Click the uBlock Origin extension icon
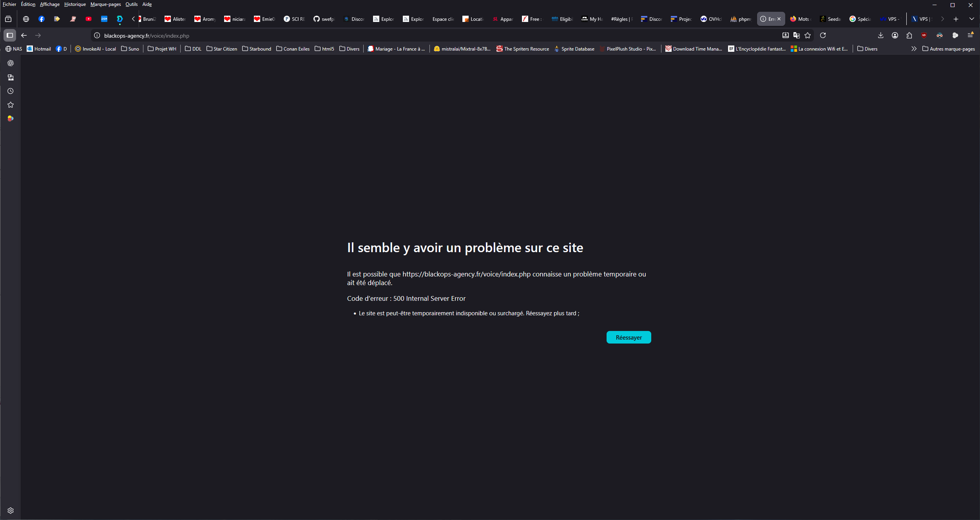This screenshot has height=520, width=980. tap(924, 35)
